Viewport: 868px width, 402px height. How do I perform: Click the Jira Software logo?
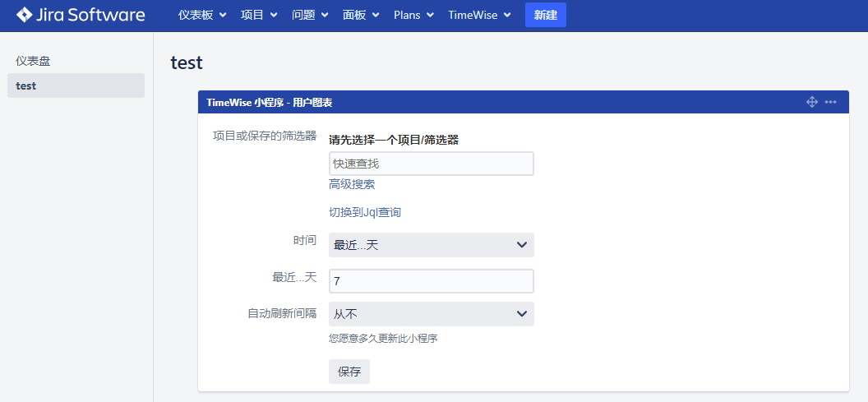pos(81,15)
